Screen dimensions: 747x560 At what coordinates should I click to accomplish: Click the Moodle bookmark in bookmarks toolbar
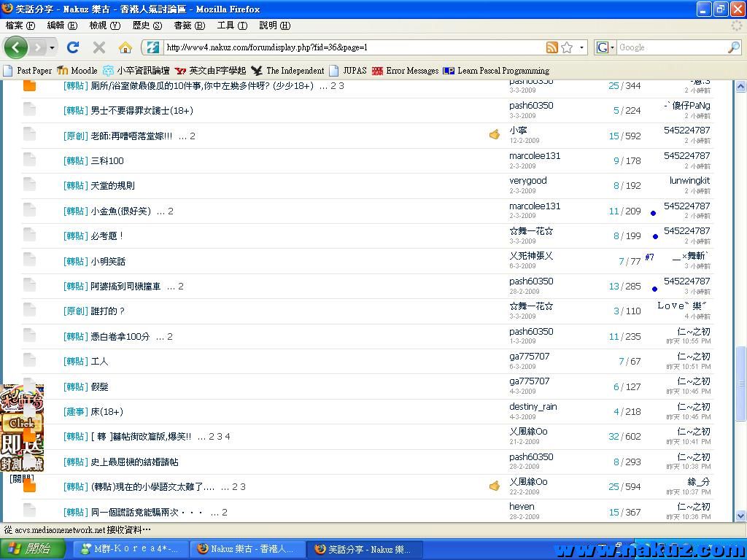(77, 71)
